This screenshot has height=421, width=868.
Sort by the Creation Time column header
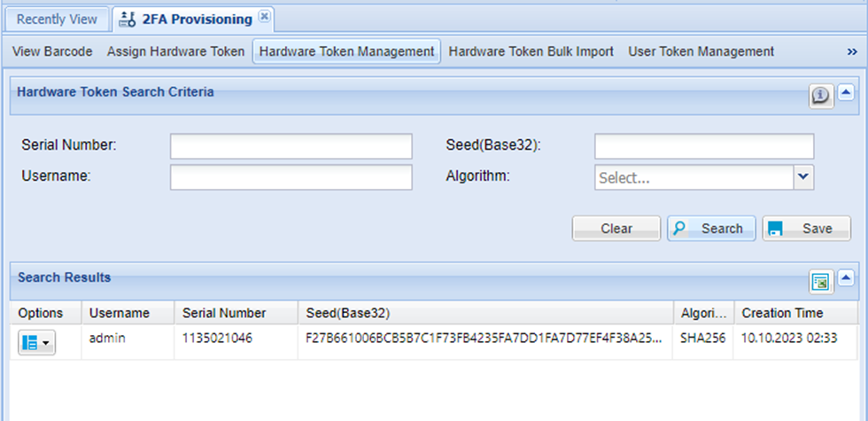point(782,313)
